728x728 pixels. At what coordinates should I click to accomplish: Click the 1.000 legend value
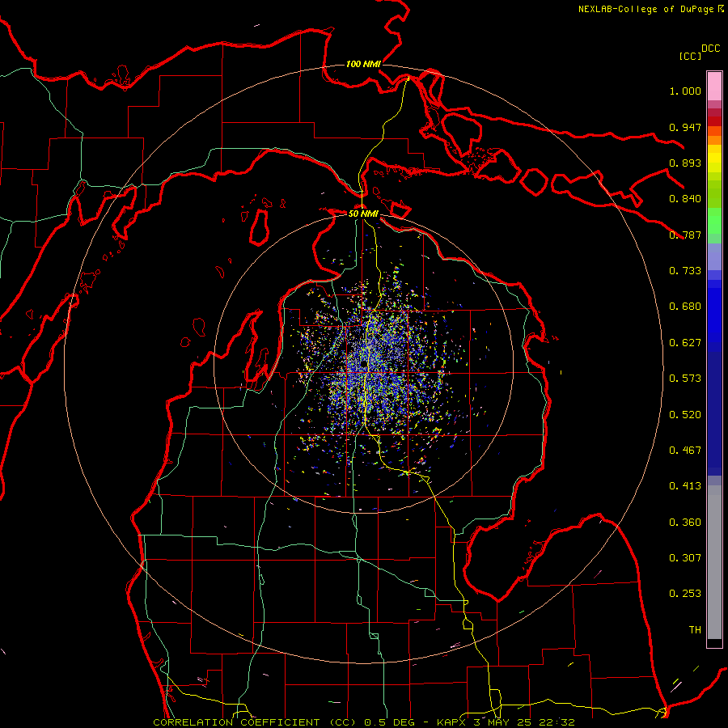pos(685,91)
